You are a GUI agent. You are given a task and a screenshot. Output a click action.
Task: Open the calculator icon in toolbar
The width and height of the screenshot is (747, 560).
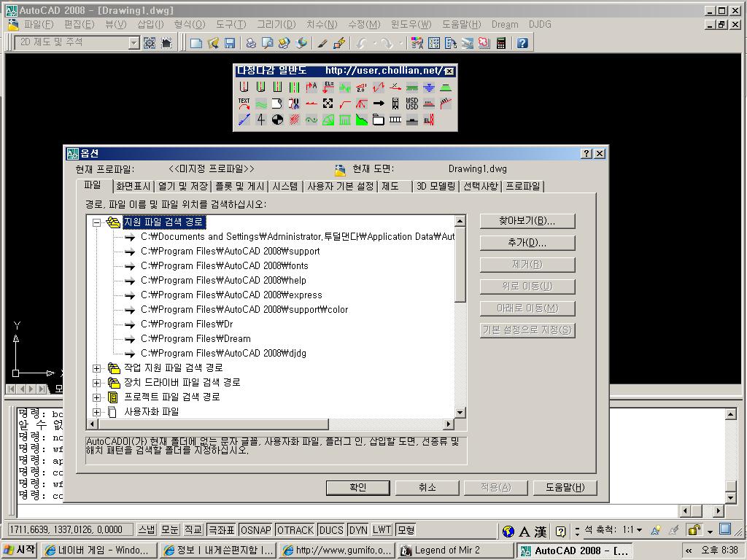(500, 43)
